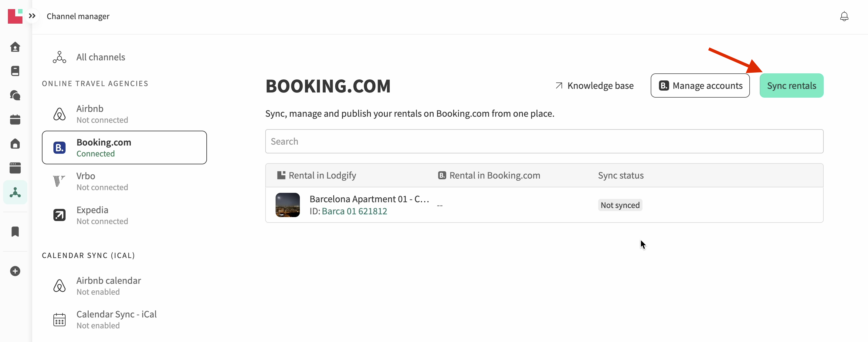The image size is (868, 342).
Task: Expand the sidebar with double-chevron button
Action: (32, 16)
